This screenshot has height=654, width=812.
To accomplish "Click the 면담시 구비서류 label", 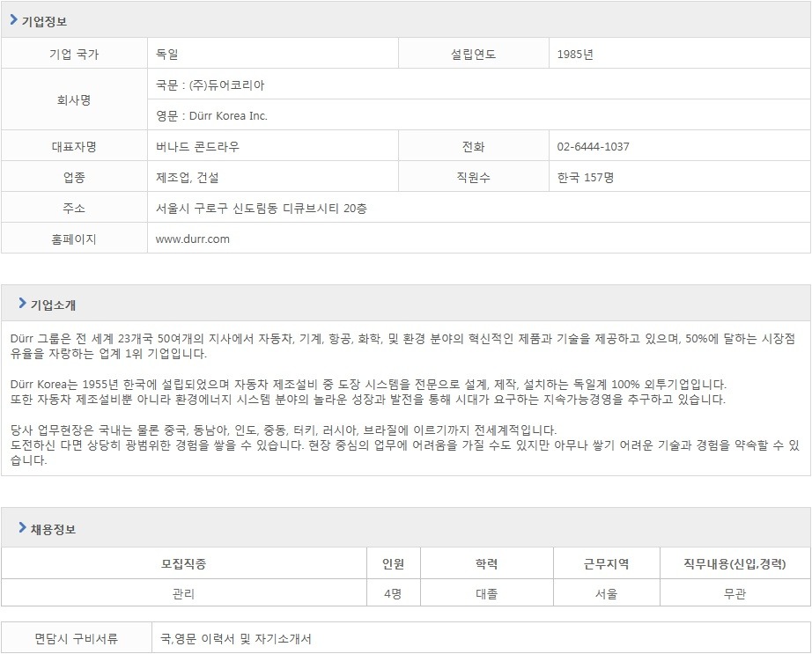I will point(76,638).
